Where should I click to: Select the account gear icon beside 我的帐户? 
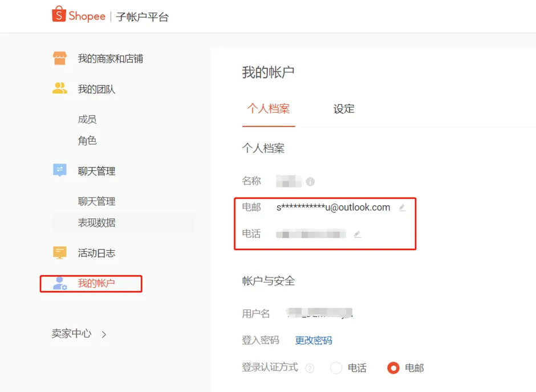(60, 283)
